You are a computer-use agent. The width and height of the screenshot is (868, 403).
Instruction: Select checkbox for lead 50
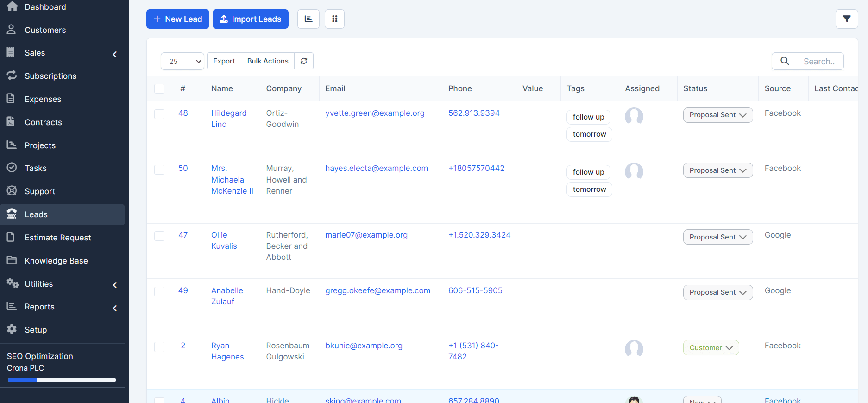point(159,170)
